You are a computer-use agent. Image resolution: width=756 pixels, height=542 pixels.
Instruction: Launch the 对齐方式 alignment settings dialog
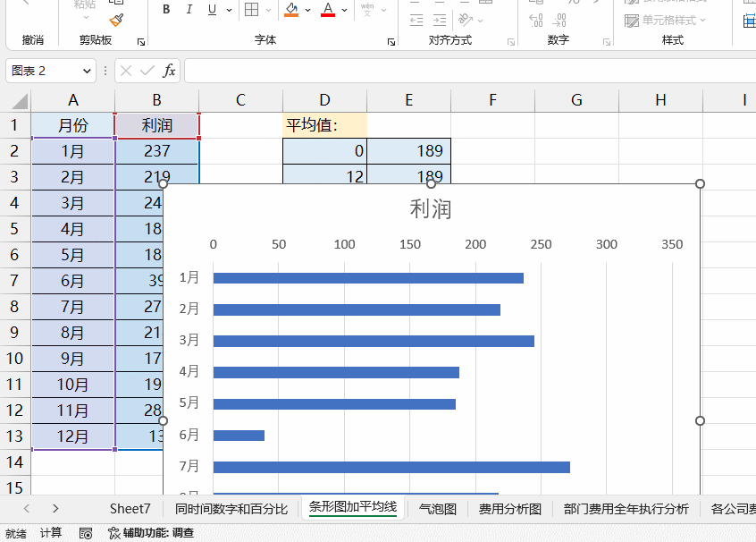coord(511,42)
